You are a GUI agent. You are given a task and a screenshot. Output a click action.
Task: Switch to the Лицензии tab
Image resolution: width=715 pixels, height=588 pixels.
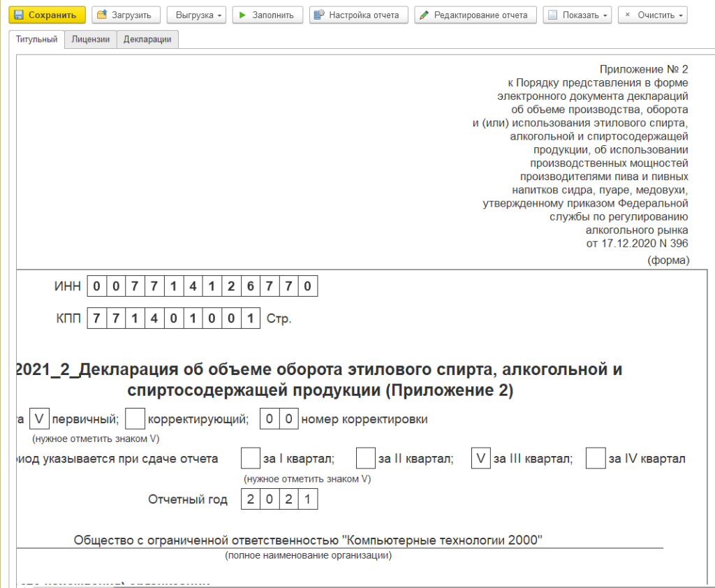(x=90, y=40)
